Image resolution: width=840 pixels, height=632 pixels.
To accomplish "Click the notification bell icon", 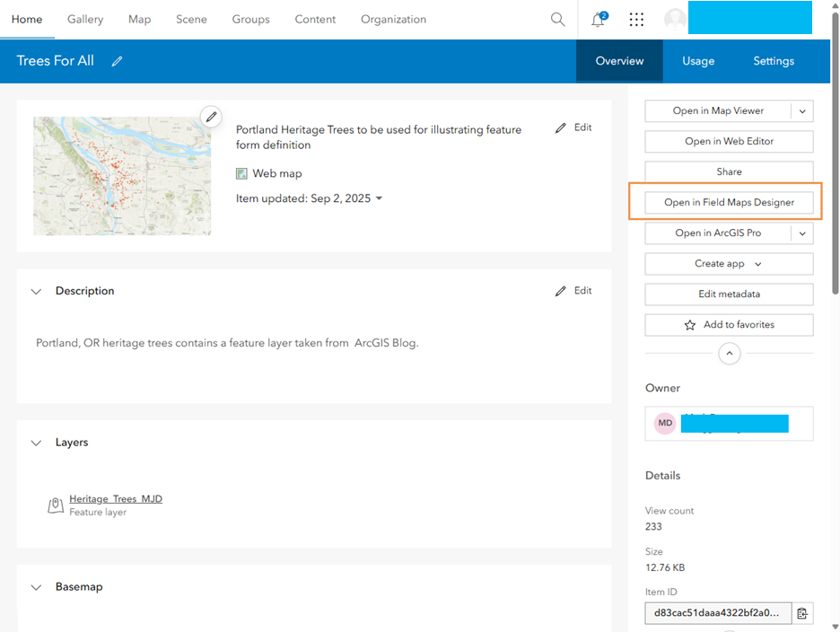I will tap(597, 19).
